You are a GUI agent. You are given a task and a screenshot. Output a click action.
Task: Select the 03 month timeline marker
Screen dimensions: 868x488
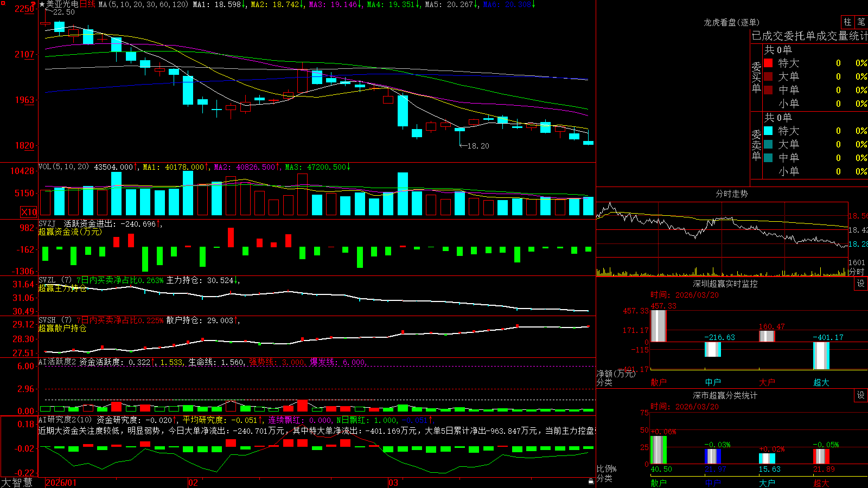[393, 483]
